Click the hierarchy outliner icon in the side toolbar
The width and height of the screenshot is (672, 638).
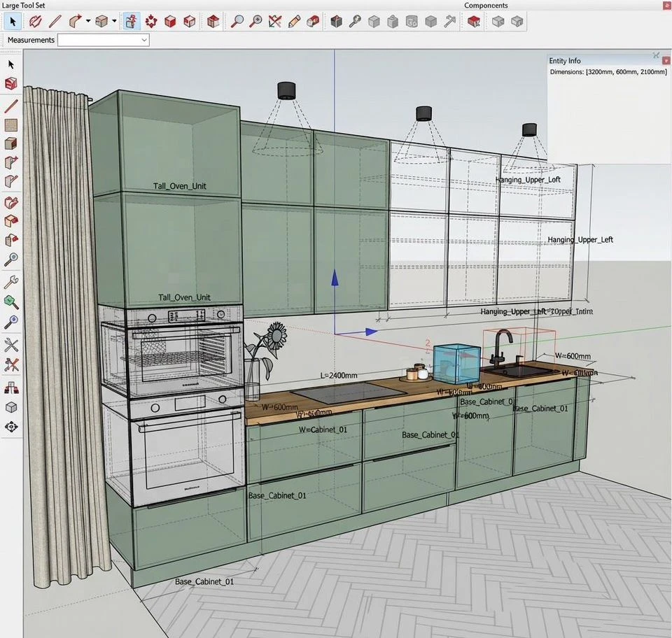pos(11,388)
